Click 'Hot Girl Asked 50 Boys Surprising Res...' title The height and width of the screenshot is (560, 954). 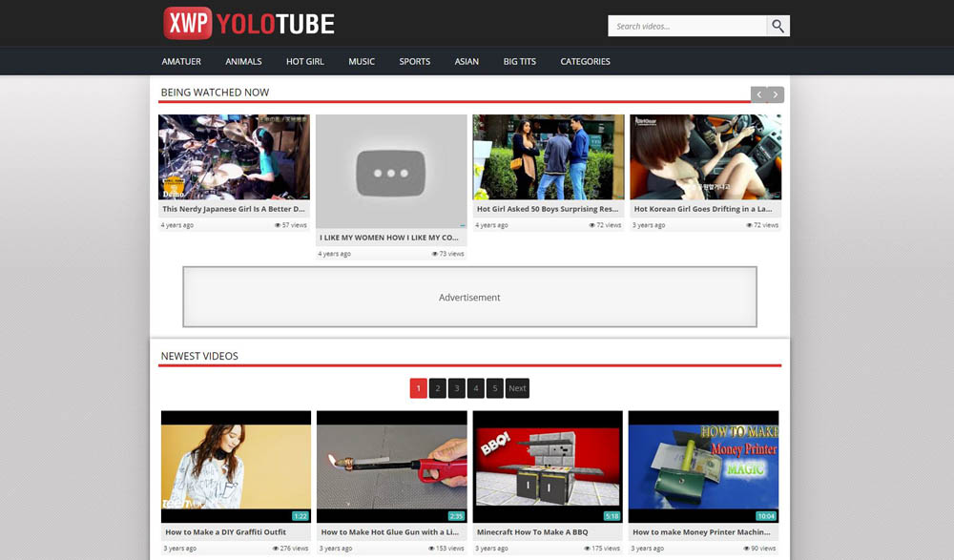[x=548, y=209]
